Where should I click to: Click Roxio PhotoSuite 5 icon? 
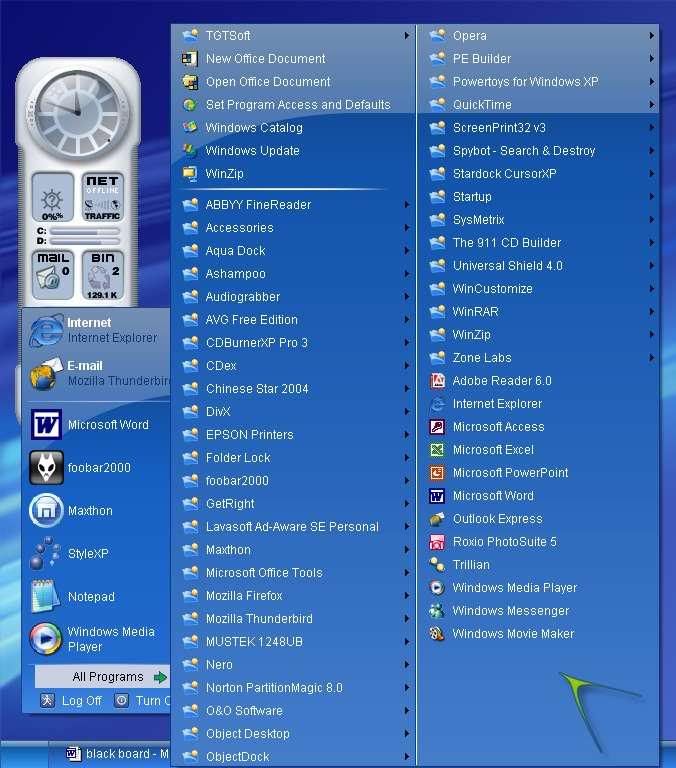[437, 542]
